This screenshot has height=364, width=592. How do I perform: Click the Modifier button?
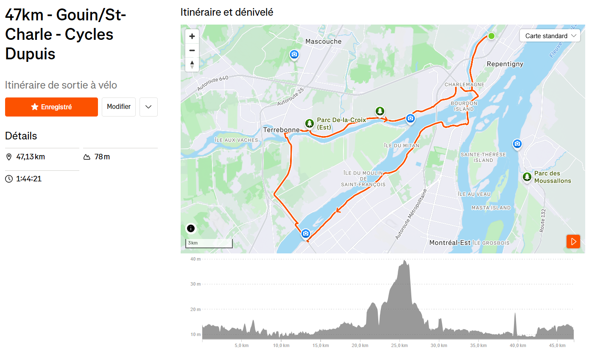[x=119, y=107]
